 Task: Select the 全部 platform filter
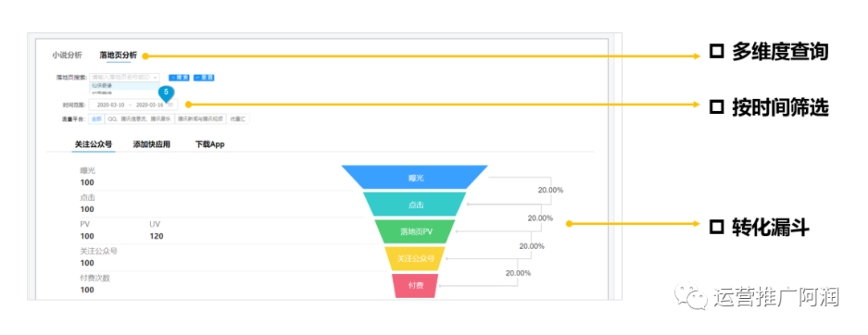tap(96, 119)
